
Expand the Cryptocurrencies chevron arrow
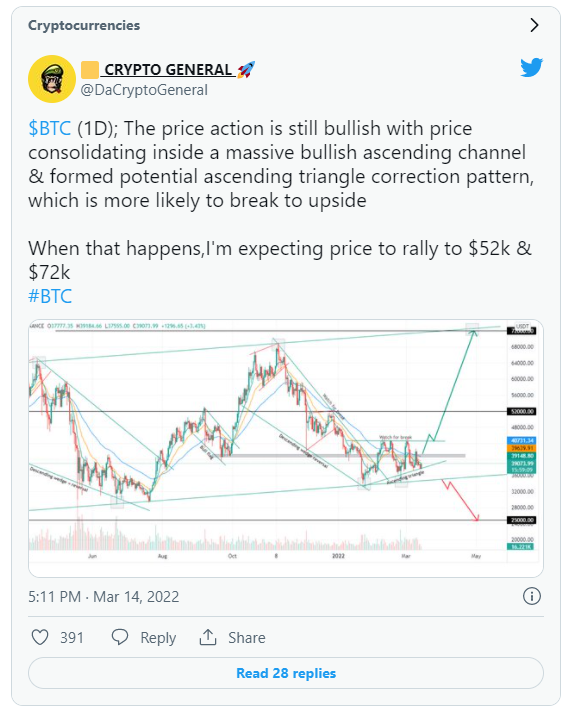tap(534, 25)
